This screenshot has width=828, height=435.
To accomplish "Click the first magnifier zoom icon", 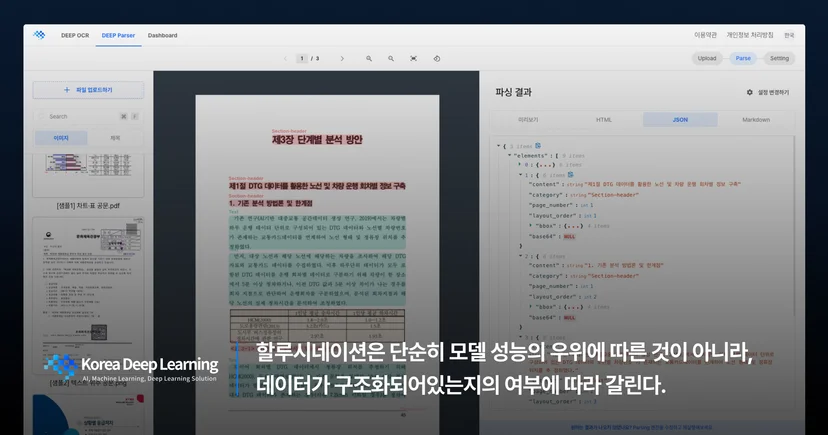I will click(369, 59).
